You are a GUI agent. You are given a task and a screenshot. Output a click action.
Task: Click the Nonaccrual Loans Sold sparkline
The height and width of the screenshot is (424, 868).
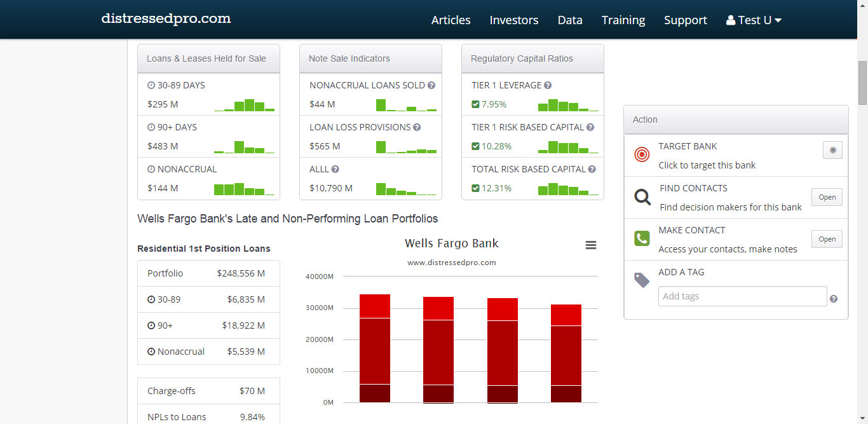click(407, 105)
